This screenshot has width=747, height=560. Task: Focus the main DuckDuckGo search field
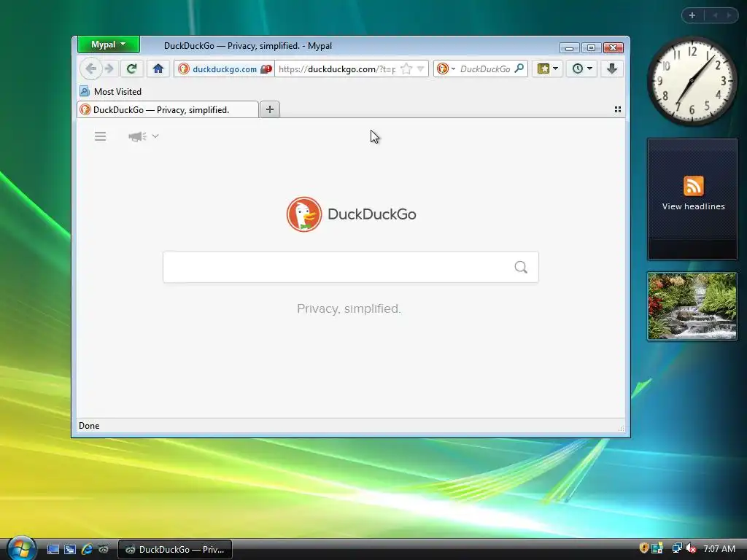351,267
